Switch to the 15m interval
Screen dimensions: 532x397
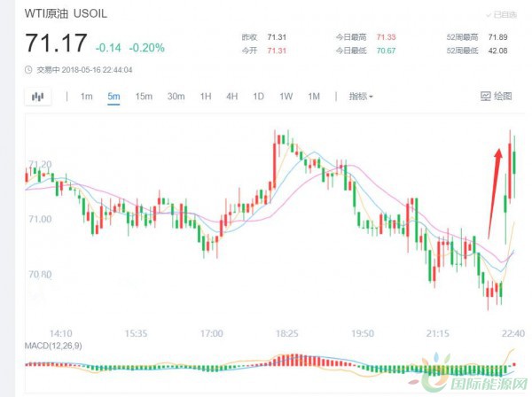pyautogui.click(x=144, y=96)
